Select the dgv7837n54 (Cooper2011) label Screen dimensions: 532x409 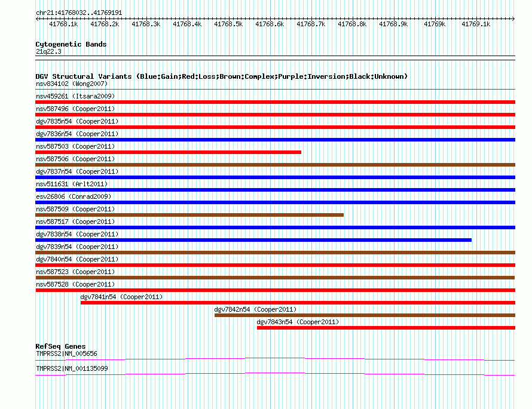[77, 171]
